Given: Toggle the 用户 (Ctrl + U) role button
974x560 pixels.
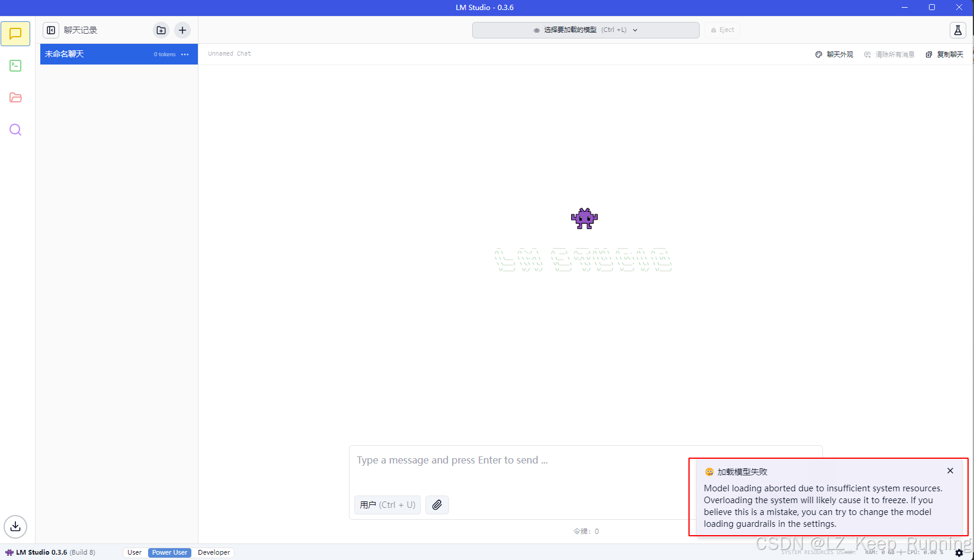Looking at the screenshot, I should (387, 505).
